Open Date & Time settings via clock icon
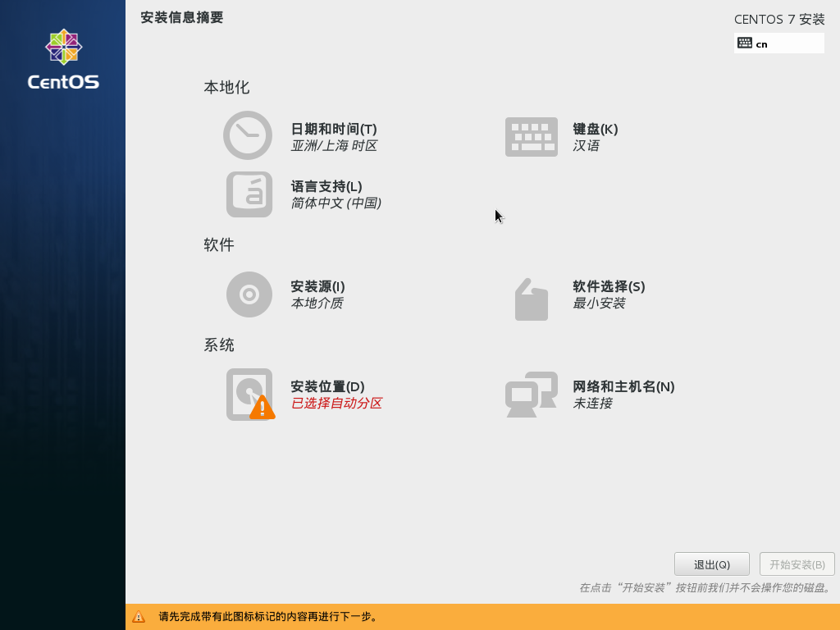Image resolution: width=840 pixels, height=630 pixels. click(247, 136)
